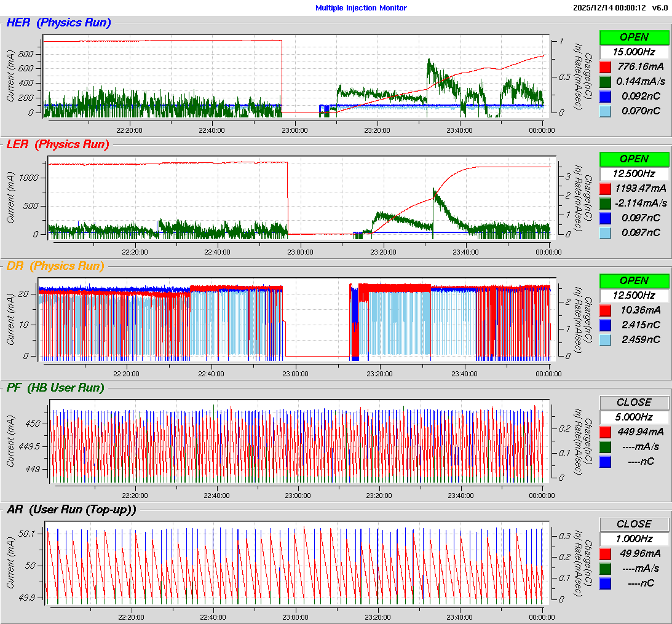The width and height of the screenshot is (672, 624).
Task: Click the Multiple Injection Monitor title
Action: pyautogui.click(x=361, y=8)
